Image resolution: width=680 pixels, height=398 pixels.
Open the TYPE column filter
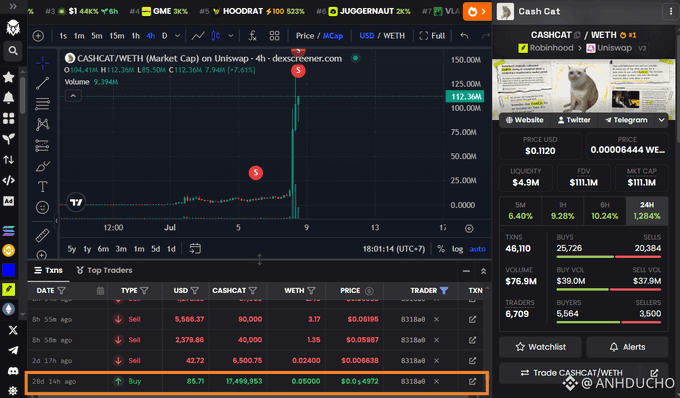pos(144,290)
